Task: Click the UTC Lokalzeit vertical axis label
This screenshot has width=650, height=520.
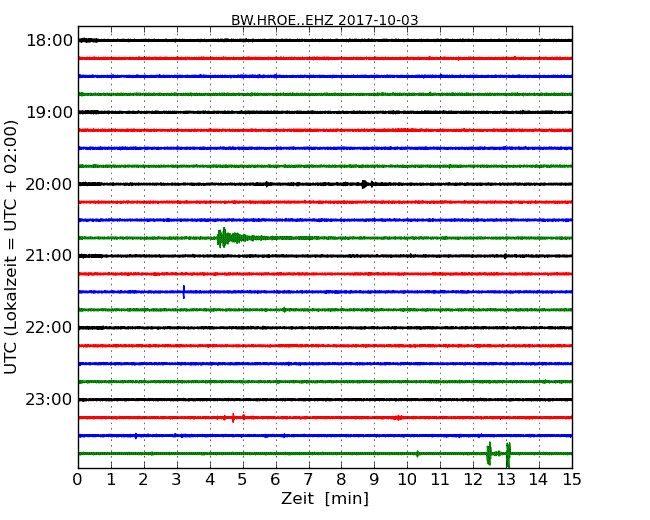Action: pyautogui.click(x=11, y=247)
